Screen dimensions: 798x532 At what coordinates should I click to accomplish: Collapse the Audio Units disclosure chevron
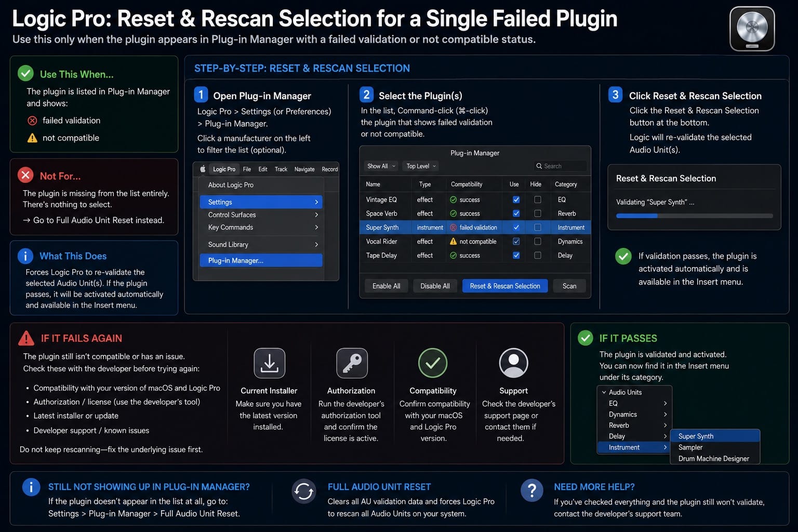(x=604, y=392)
